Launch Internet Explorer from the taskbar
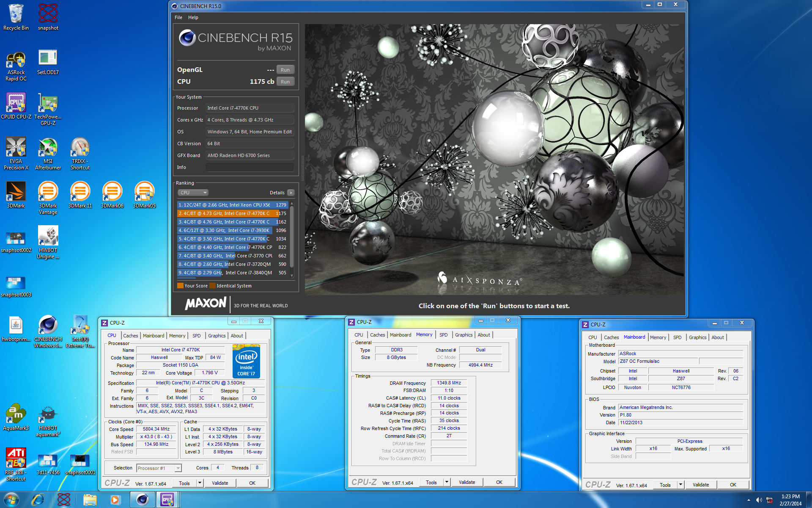 click(x=38, y=500)
